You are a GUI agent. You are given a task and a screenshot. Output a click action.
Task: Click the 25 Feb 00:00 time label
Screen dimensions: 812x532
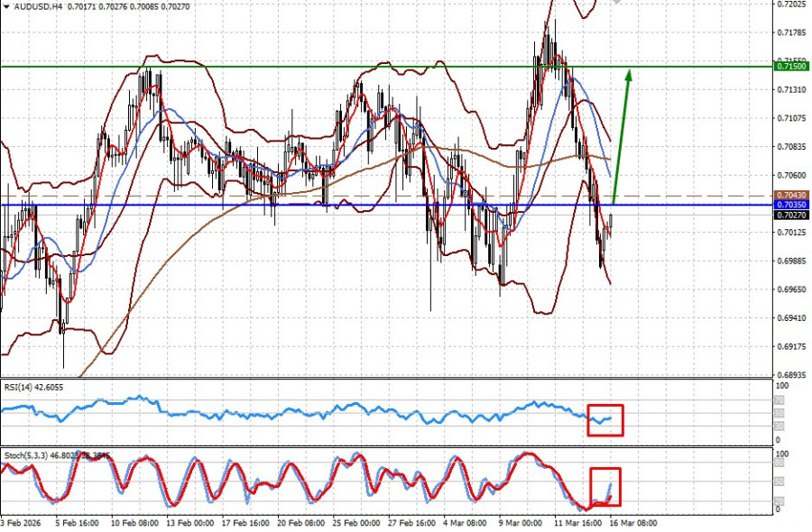(356, 523)
